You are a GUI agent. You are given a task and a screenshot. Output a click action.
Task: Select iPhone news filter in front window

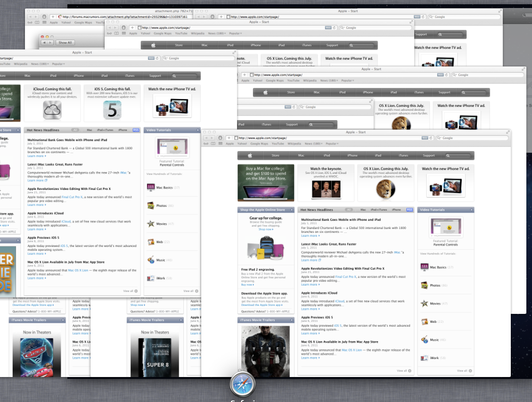point(396,210)
